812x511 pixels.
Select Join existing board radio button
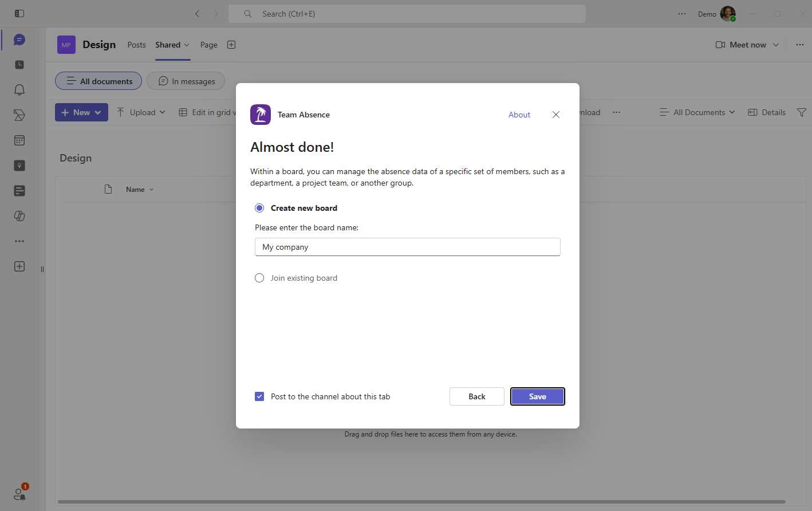[259, 278]
